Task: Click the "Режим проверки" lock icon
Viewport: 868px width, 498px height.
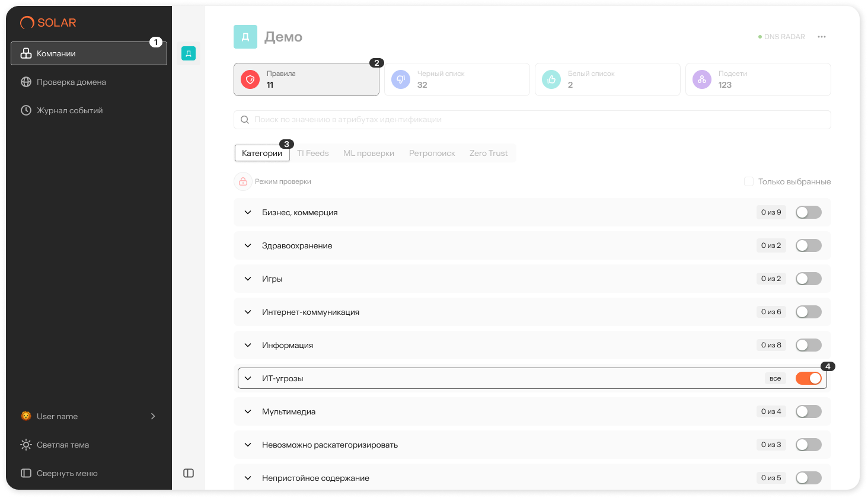Action: tap(243, 181)
